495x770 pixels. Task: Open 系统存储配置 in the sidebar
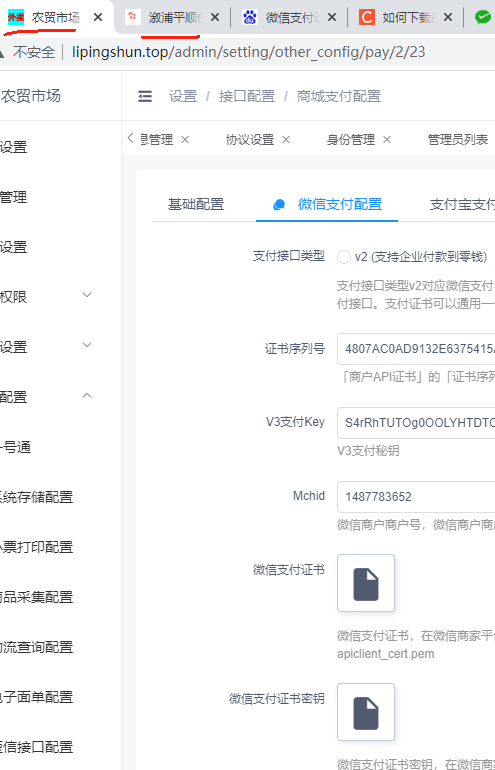36,497
